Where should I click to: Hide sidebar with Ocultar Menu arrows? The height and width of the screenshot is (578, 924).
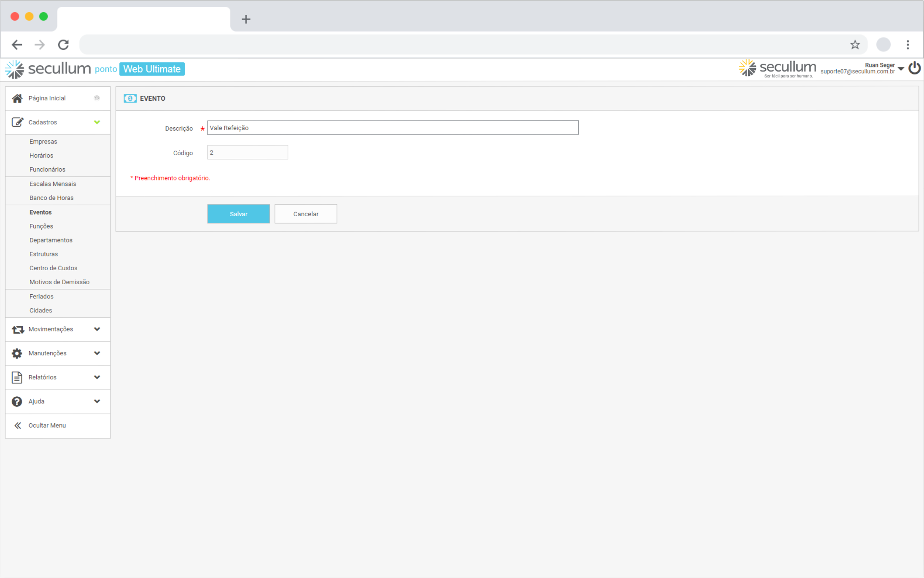coord(18,425)
